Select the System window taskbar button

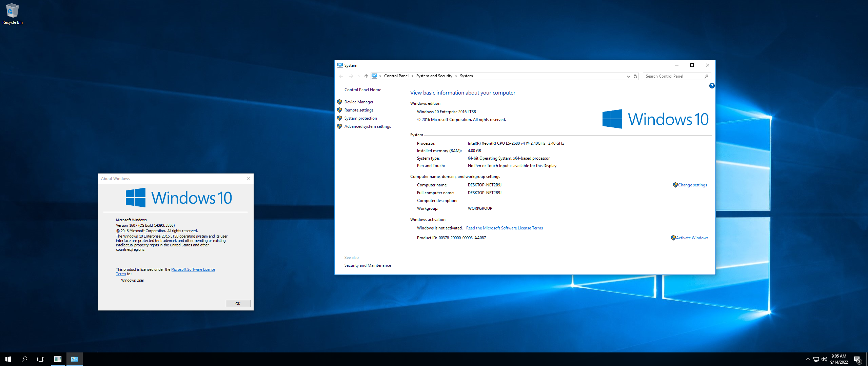coord(75,359)
